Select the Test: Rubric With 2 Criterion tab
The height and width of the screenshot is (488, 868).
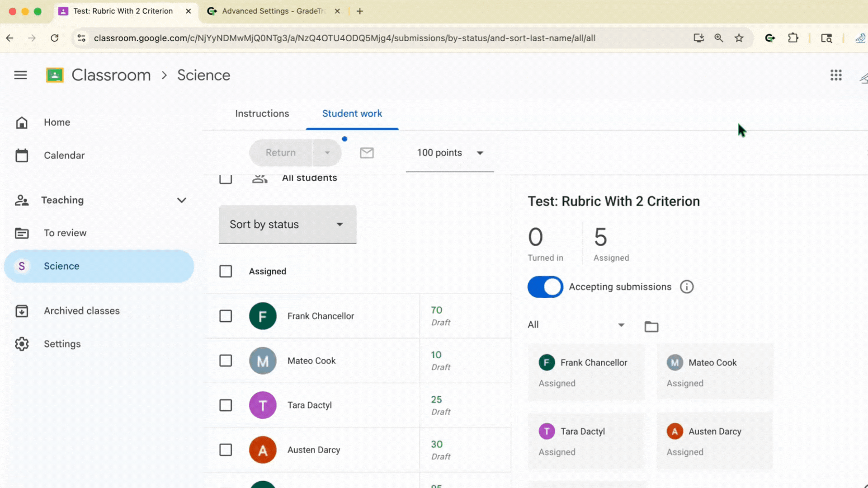coord(125,11)
